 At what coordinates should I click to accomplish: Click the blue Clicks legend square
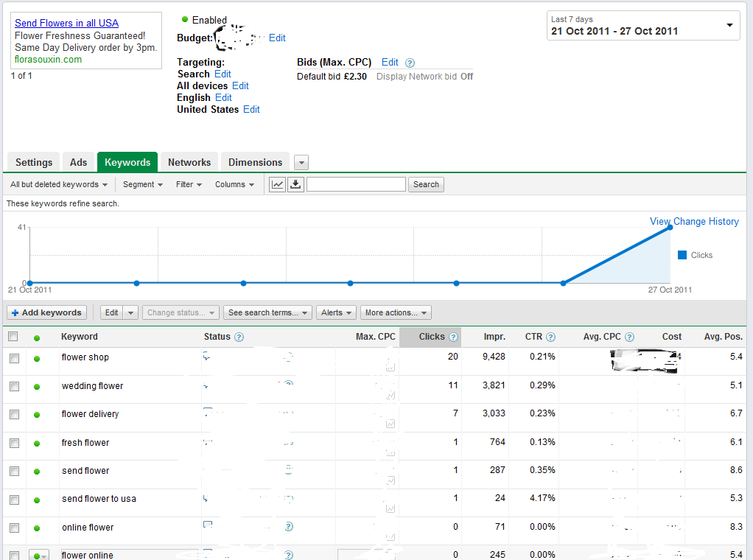(682, 255)
